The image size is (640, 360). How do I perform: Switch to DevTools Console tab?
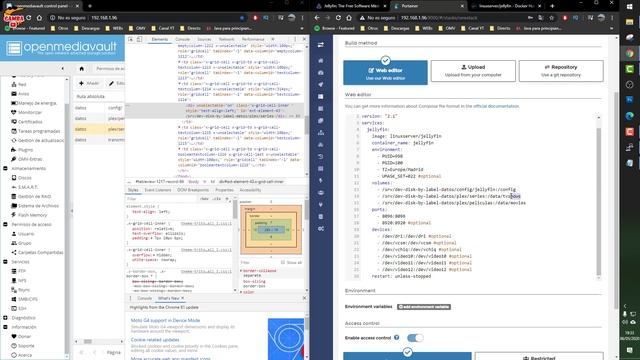(x=182, y=39)
